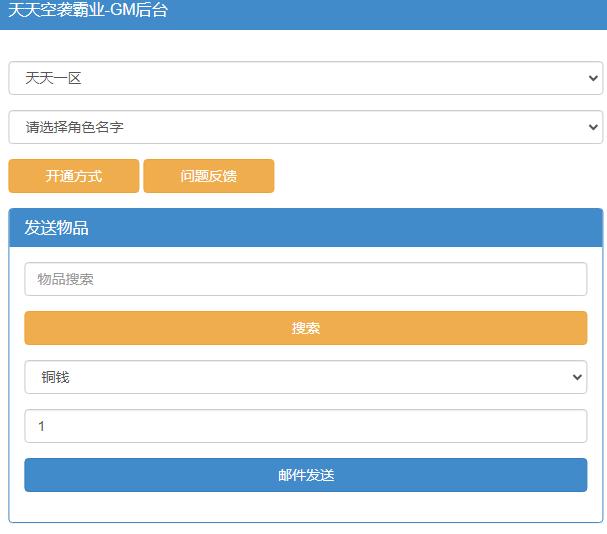
Task: Open the 天天一区 server dropdown
Action: tap(305, 78)
